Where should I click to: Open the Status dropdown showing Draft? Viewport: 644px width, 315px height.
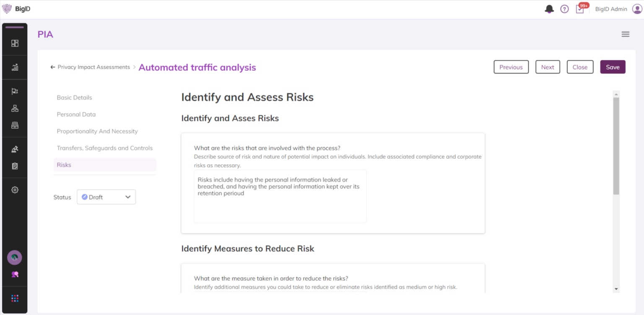[106, 197]
